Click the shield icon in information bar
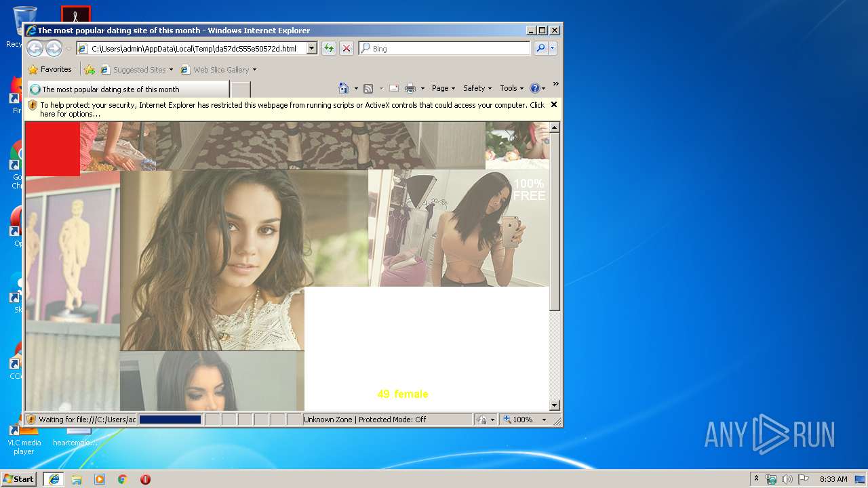This screenshot has height=488, width=868. pyautogui.click(x=32, y=105)
